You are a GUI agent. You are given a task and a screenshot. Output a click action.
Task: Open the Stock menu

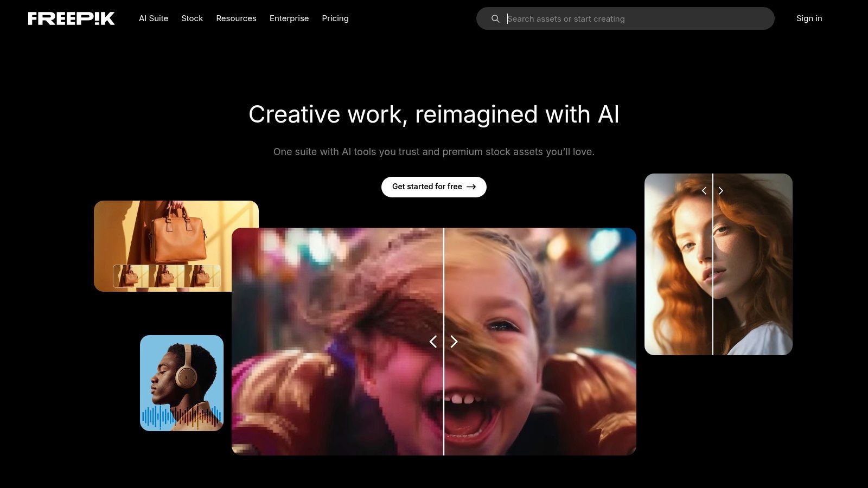click(192, 18)
